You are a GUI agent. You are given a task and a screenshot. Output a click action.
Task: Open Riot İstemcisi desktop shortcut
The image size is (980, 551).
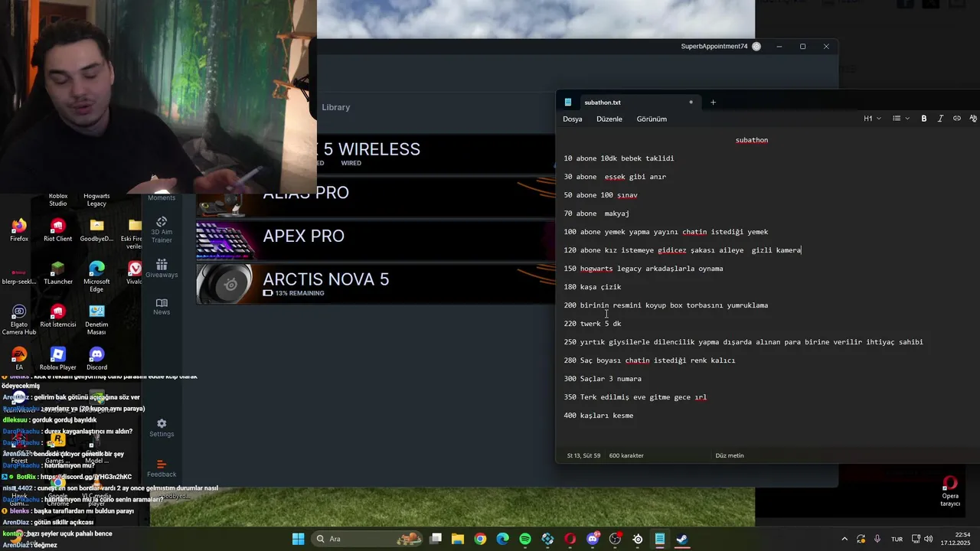57,316
